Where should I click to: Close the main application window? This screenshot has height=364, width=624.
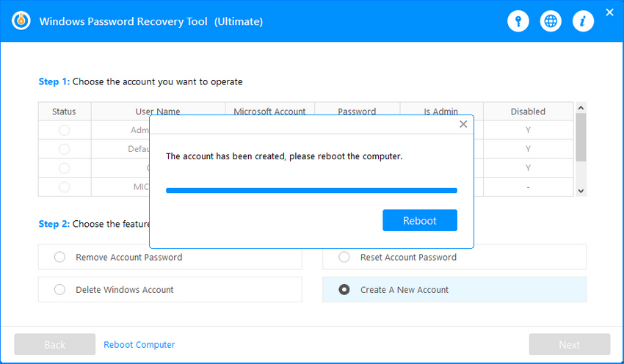pyautogui.click(x=609, y=12)
